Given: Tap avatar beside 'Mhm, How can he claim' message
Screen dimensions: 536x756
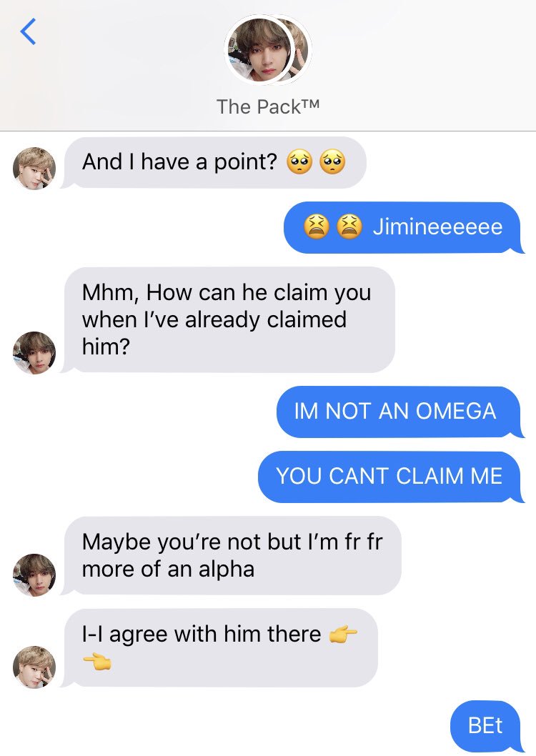Looking at the screenshot, I should [x=34, y=353].
